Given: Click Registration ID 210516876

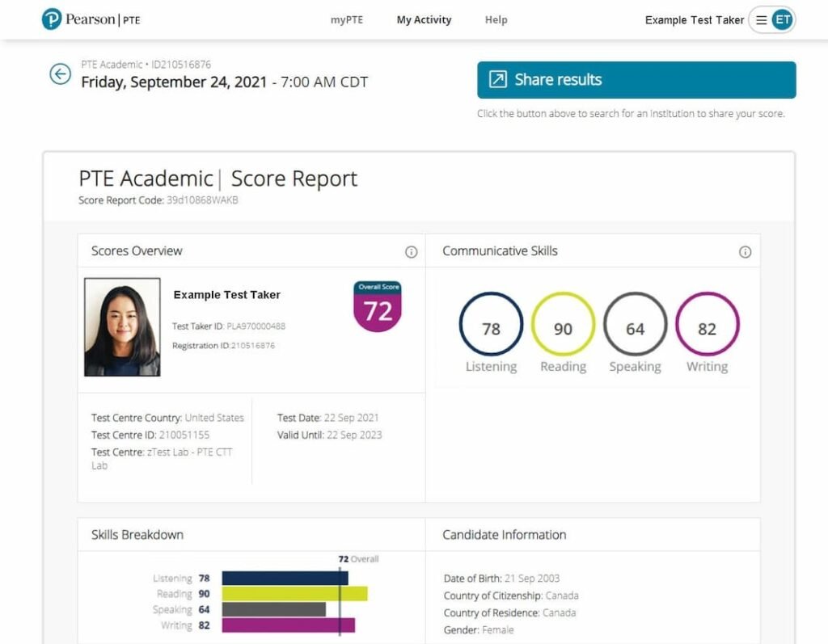Looking at the screenshot, I should [x=223, y=345].
